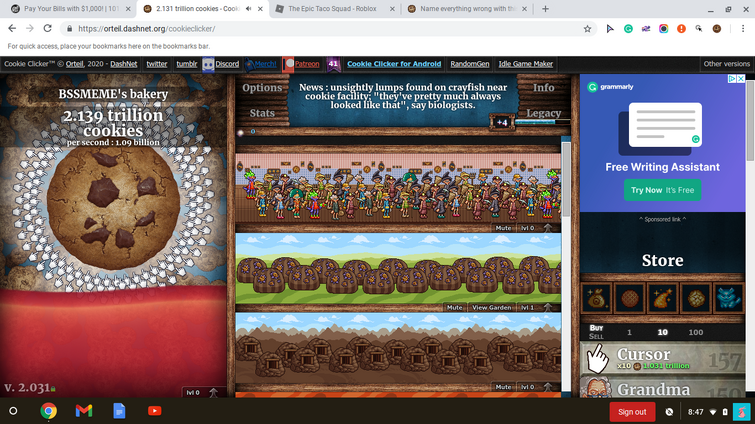Reload the Cookie Clicker page

point(47,28)
